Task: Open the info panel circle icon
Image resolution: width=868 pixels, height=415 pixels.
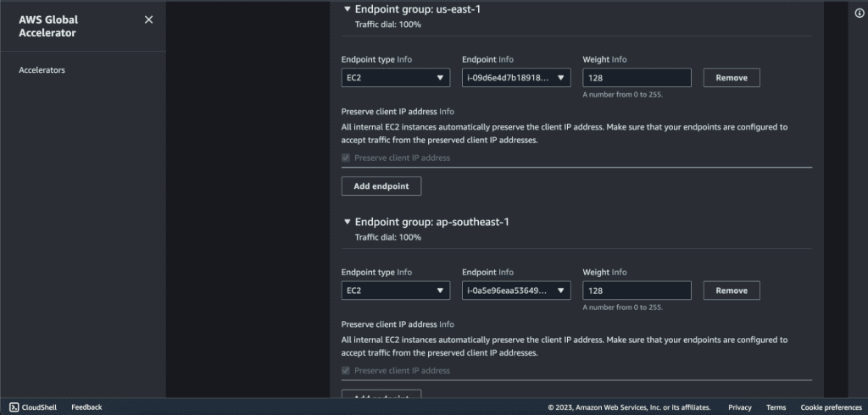Action: (860, 14)
